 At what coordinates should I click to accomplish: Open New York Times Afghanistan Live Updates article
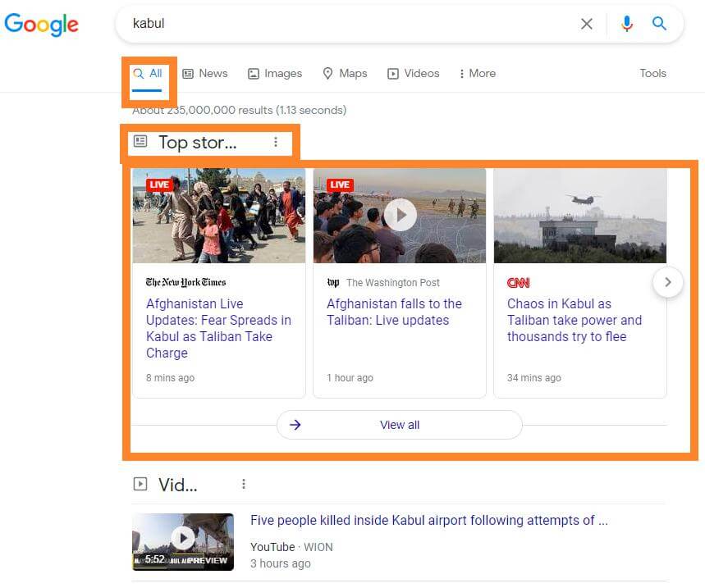[218, 328]
